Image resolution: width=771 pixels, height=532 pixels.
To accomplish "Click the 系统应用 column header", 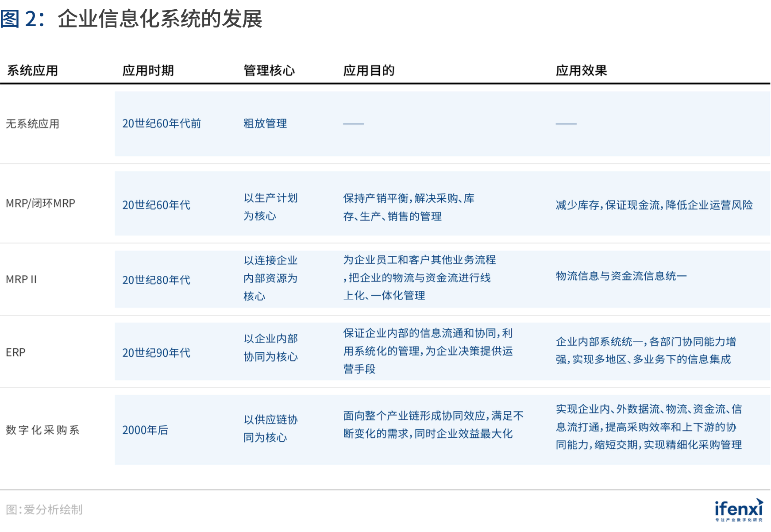I will coord(32,70).
